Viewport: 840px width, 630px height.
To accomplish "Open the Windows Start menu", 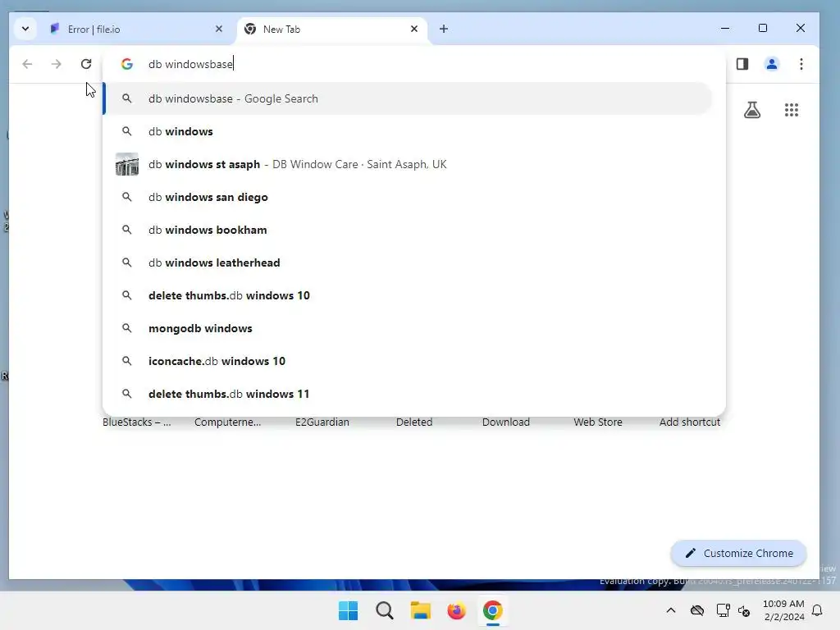I will click(348, 610).
